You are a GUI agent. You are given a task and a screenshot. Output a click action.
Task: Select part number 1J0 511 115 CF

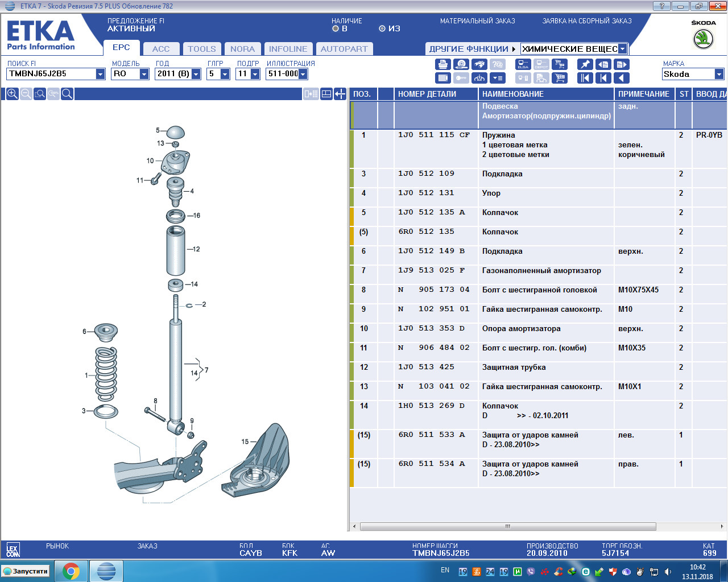(x=434, y=135)
